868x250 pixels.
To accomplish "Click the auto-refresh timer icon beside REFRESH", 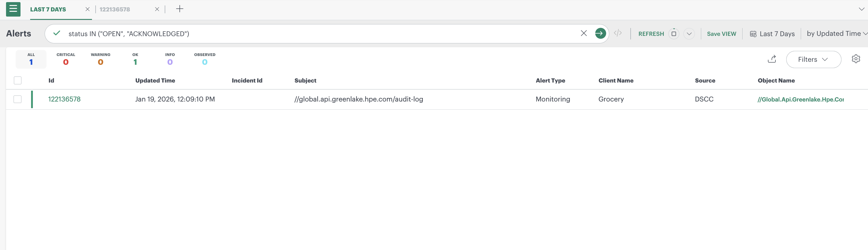I will point(674,33).
